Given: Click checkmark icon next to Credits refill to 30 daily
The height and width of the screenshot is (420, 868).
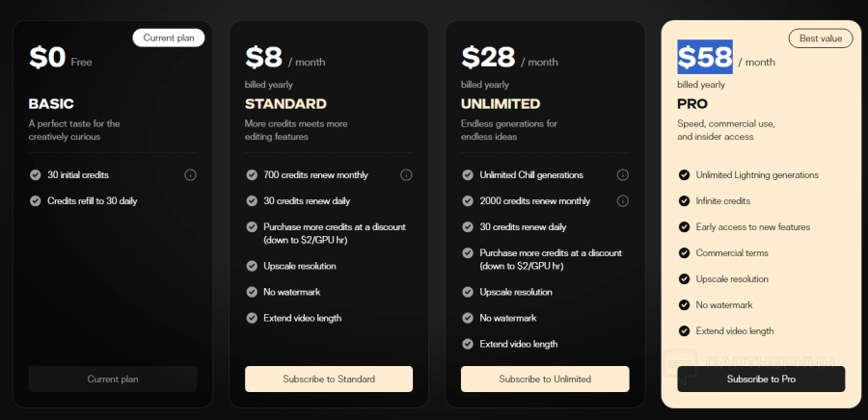Looking at the screenshot, I should click(36, 201).
